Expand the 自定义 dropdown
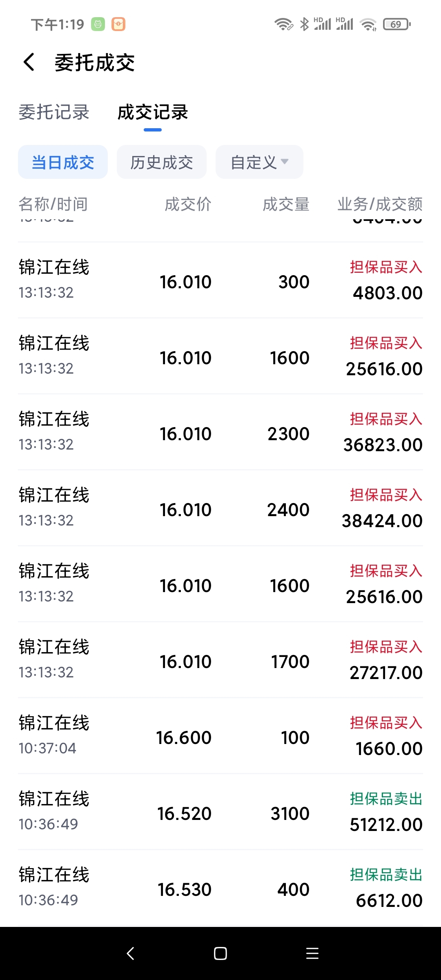The image size is (441, 980). tap(259, 162)
